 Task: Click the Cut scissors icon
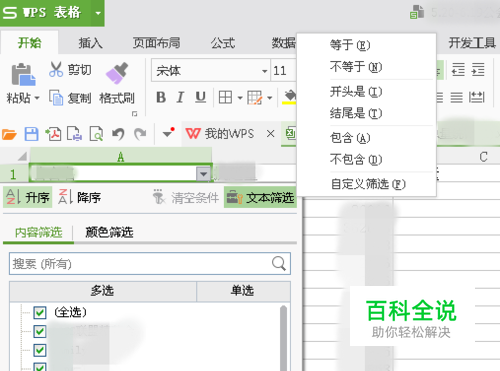click(x=56, y=69)
